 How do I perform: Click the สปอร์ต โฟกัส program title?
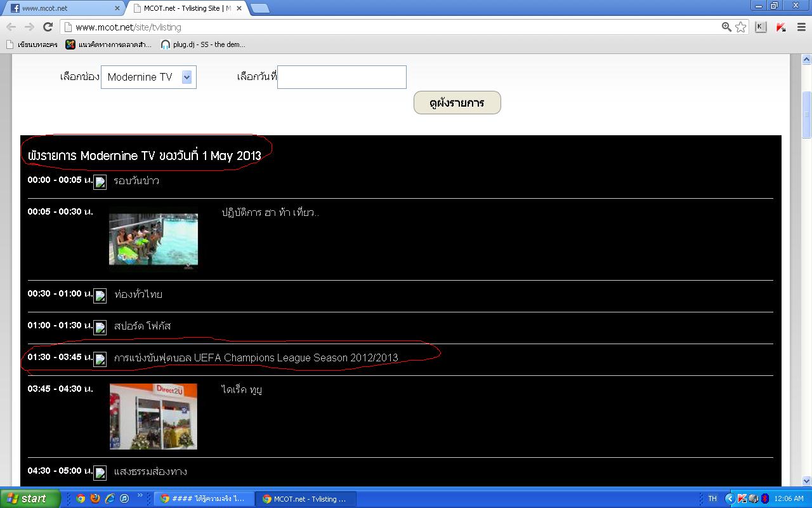pyautogui.click(x=142, y=326)
